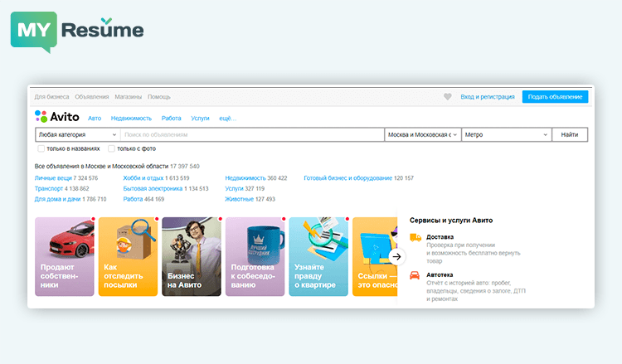
Task: Click the Avito logo icon
Action: pos(41,117)
